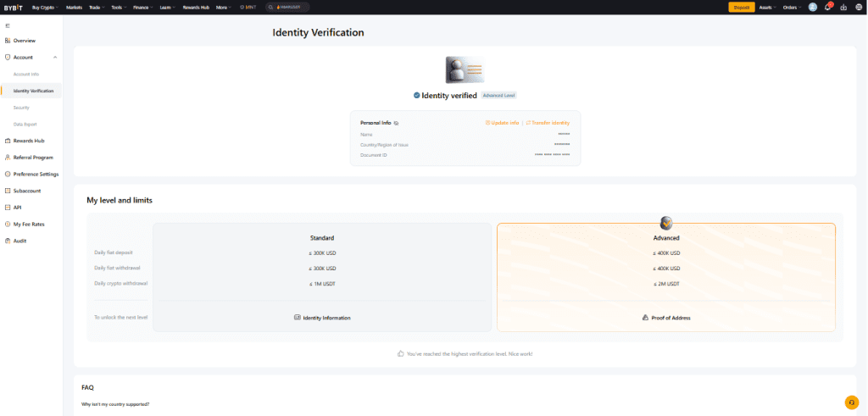Select the Standard level card heading

(x=321, y=238)
